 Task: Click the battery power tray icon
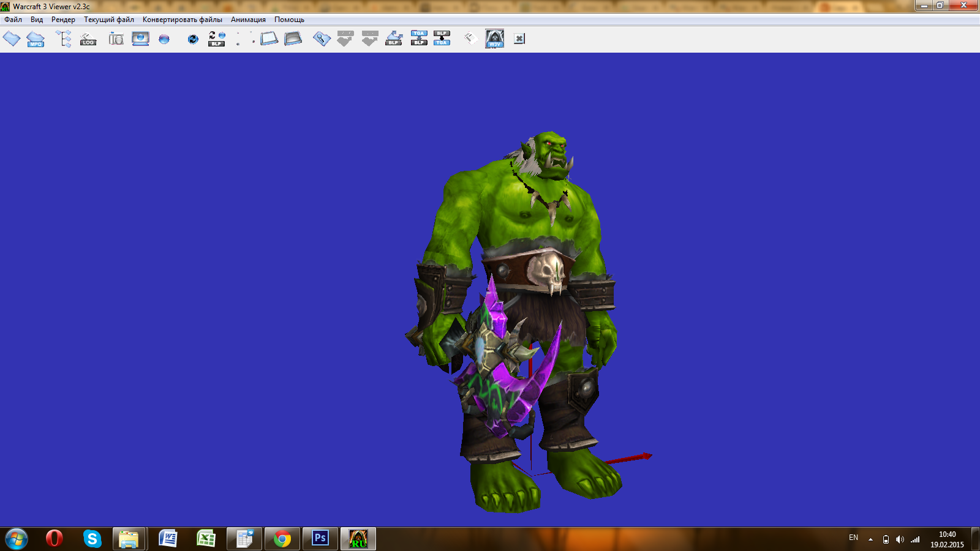(886, 539)
